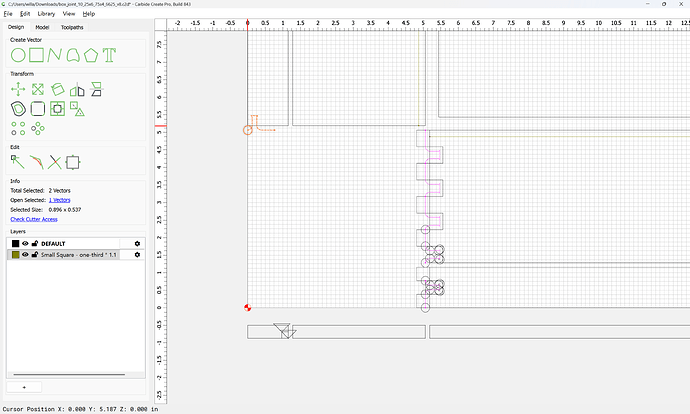Open the Rotate transform tool
This screenshot has height=414, width=690.
coord(58,90)
